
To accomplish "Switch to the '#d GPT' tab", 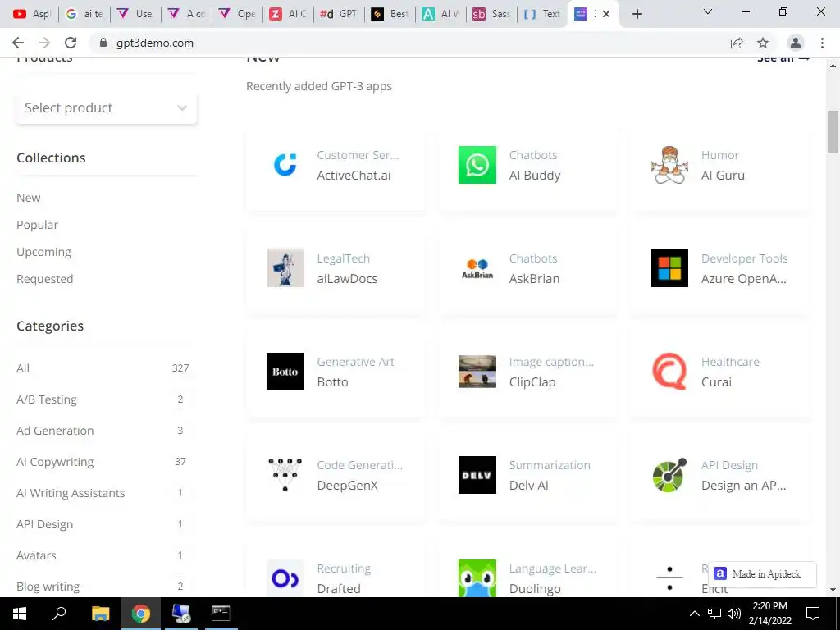I will click(339, 14).
